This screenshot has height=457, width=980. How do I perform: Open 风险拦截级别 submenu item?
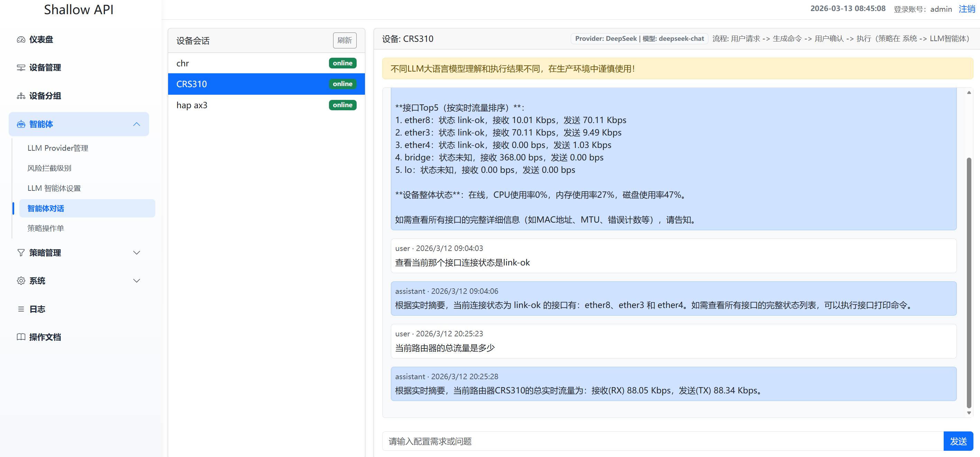tap(49, 168)
